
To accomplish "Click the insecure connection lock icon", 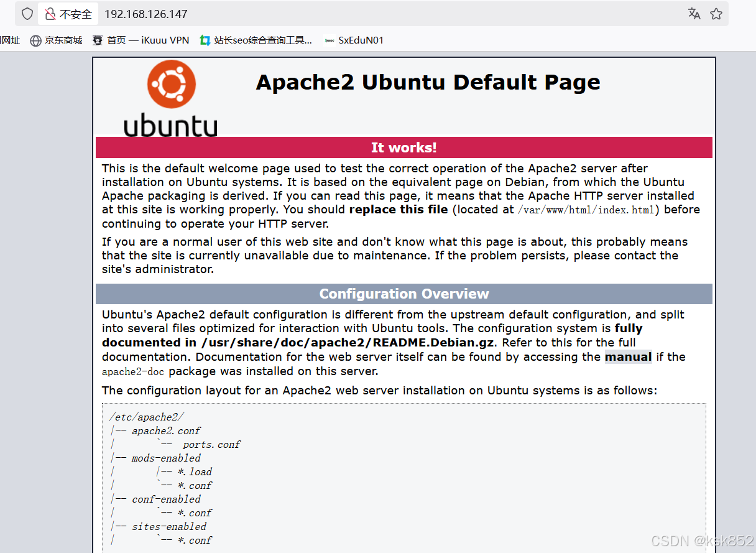I will pos(50,14).
